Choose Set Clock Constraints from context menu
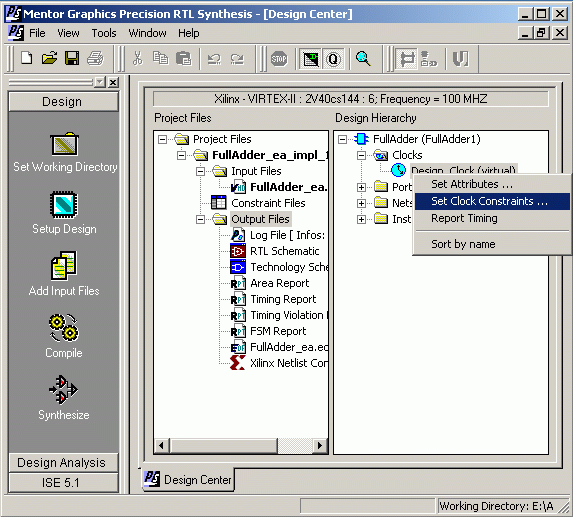 492,201
